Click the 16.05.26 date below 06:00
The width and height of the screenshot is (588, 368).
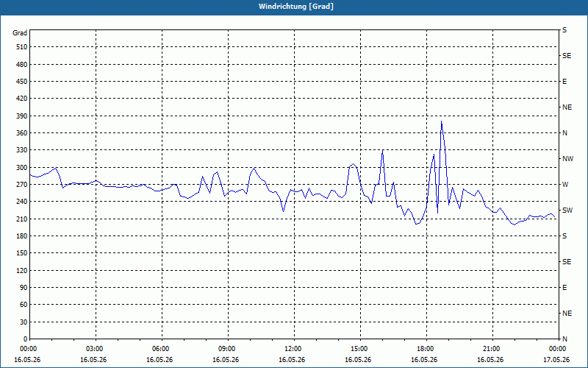[159, 360]
